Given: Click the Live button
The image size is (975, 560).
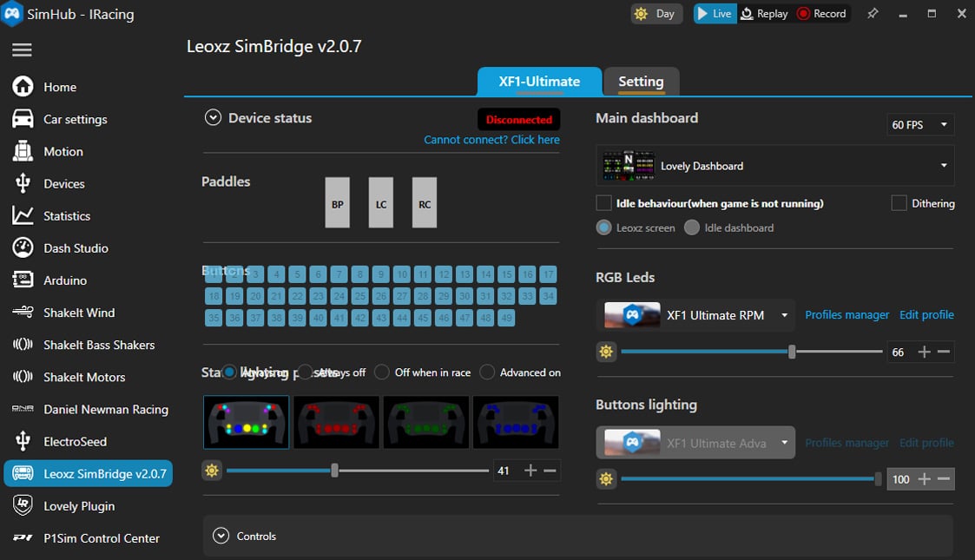Looking at the screenshot, I should 715,14.
